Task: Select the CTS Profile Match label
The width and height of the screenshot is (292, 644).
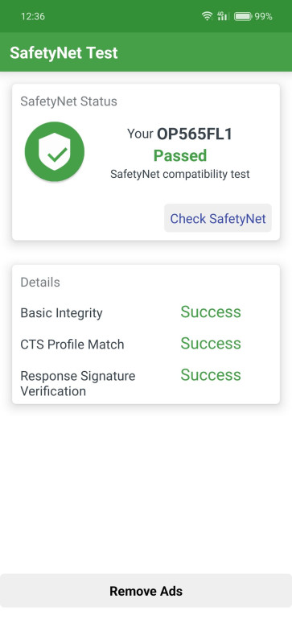Action: tap(72, 345)
